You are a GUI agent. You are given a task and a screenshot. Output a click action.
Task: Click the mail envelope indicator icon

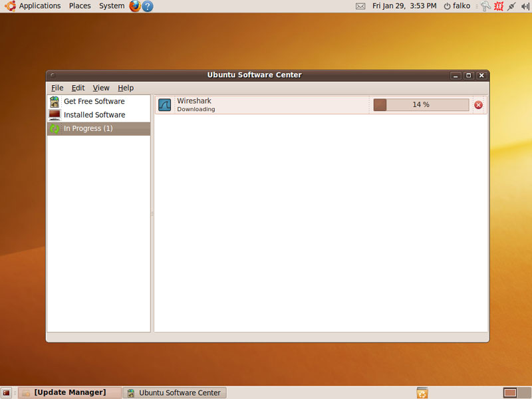coord(360,6)
